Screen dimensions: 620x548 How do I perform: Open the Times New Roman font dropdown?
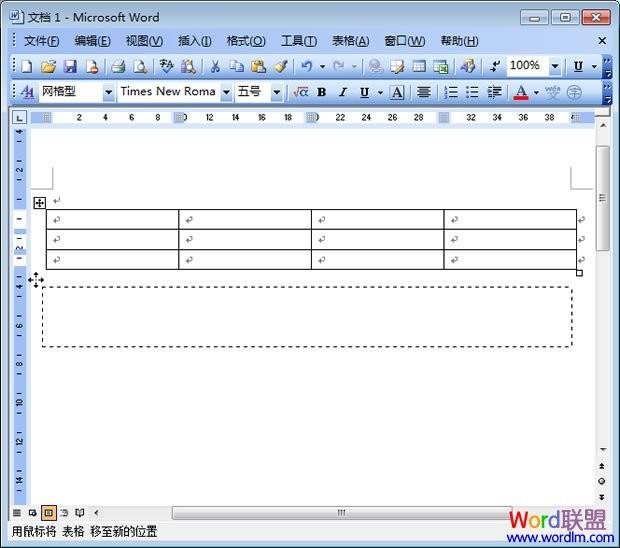226,93
